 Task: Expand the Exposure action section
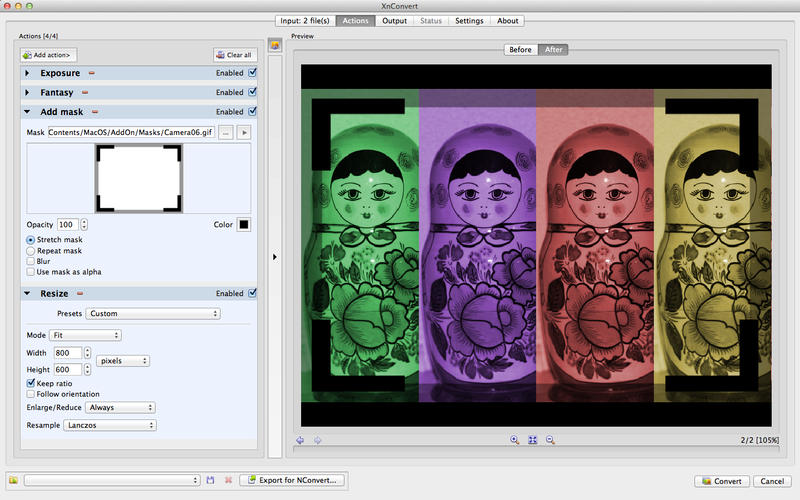click(28, 73)
